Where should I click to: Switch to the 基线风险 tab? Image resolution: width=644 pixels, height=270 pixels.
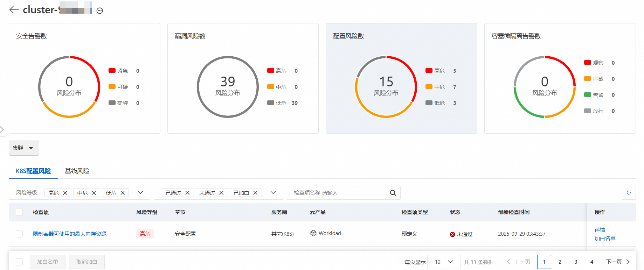[77, 171]
